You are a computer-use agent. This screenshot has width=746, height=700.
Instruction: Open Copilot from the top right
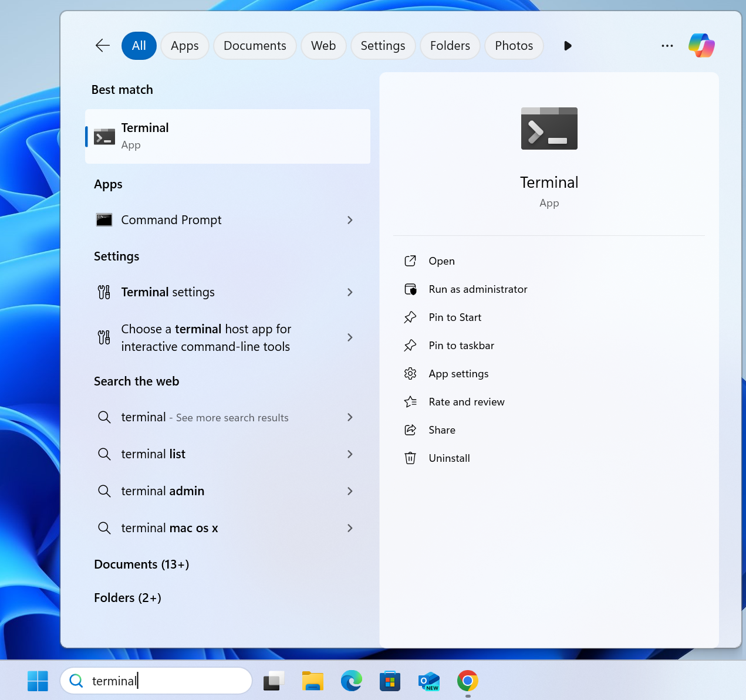[x=701, y=45]
